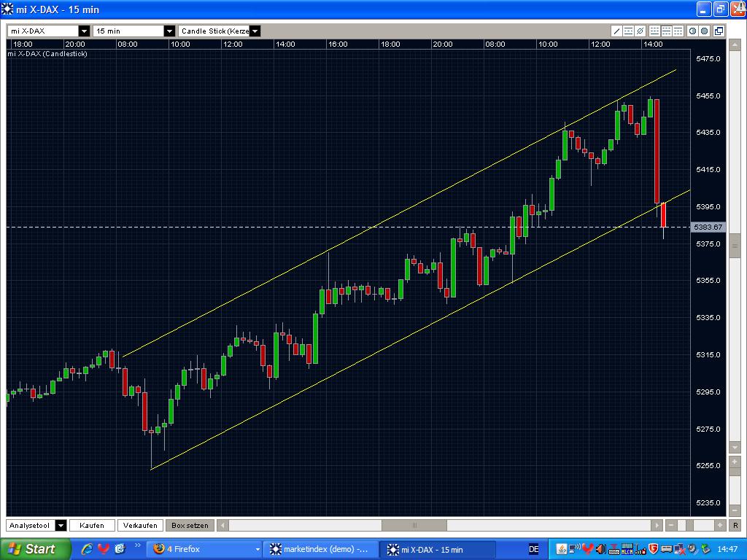Open the Candle Stick chart type dropdown

tap(255, 31)
